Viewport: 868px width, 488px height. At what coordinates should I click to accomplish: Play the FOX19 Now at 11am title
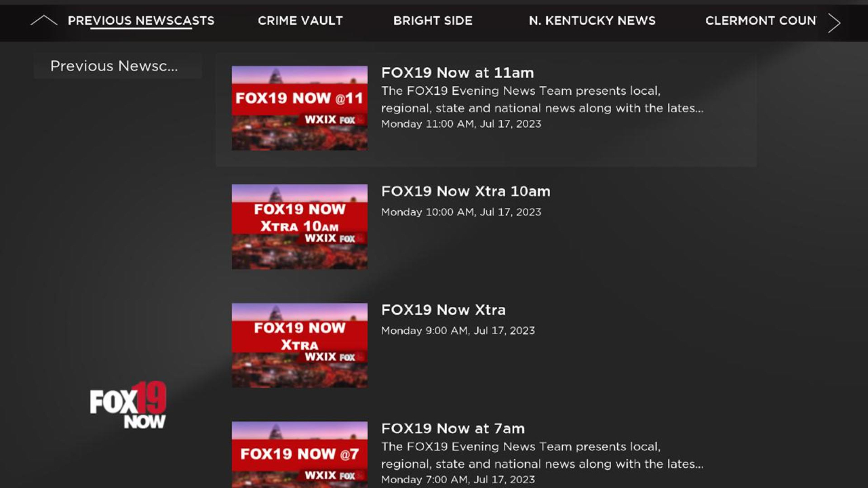(458, 73)
